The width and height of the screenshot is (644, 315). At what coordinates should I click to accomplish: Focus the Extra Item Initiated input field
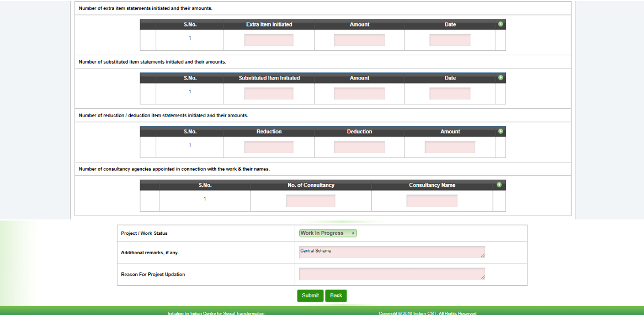(x=269, y=40)
